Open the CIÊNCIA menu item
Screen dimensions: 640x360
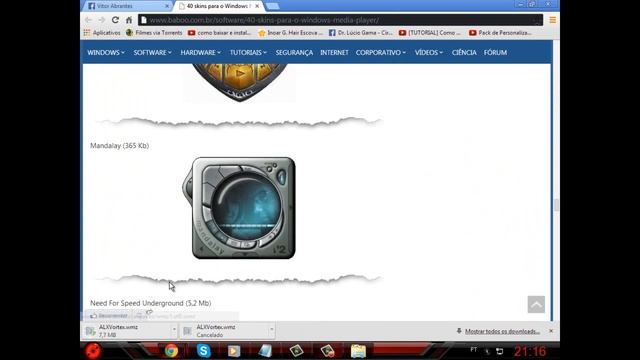(464, 52)
